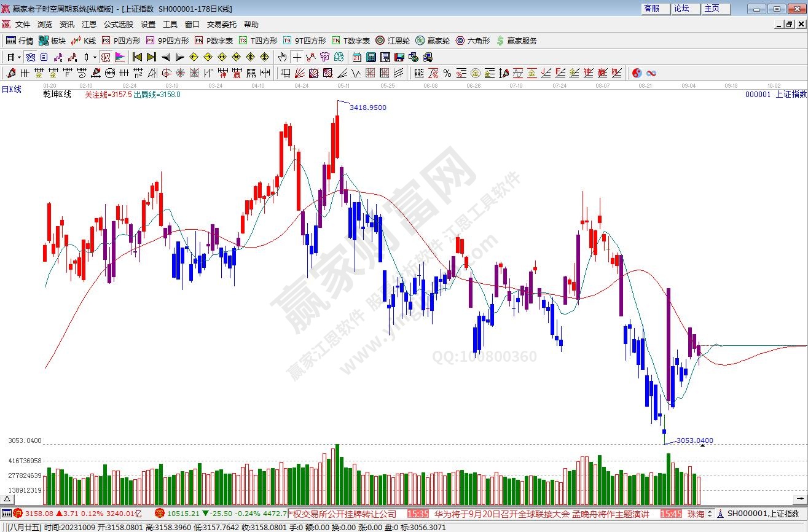Click the red floppy disk save icon
Screen dimensions: 808x532
399,57
